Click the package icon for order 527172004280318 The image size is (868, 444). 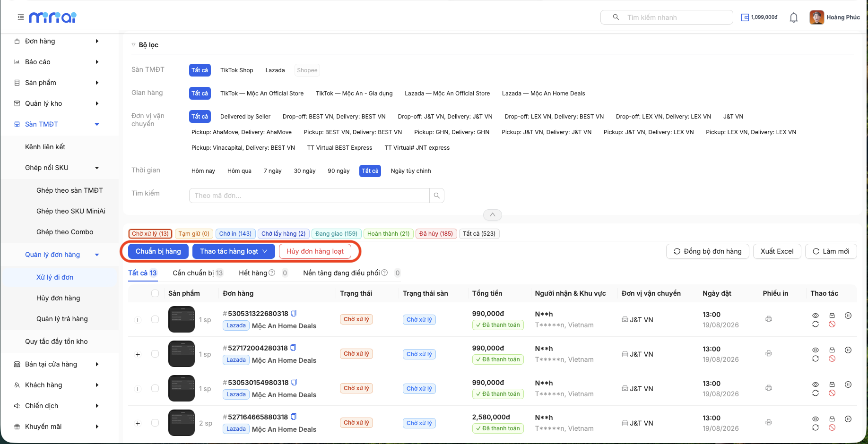point(832,350)
